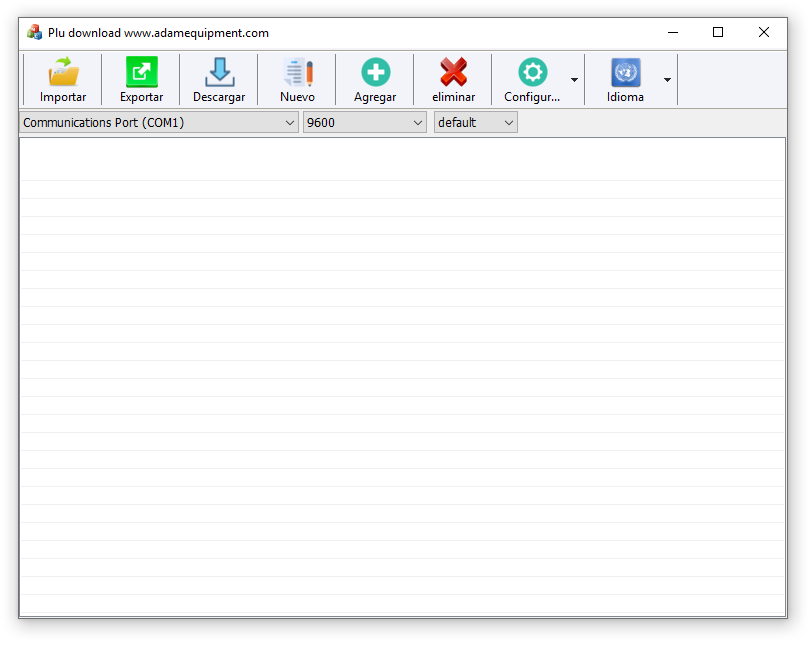
Task: Close the Plu download window
Action: pos(764,32)
